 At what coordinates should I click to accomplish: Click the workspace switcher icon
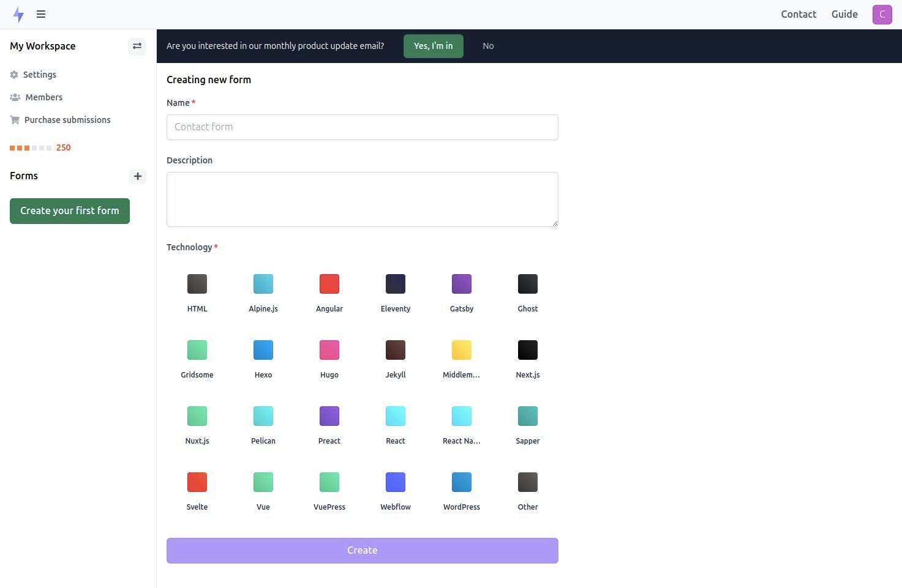[x=137, y=46]
